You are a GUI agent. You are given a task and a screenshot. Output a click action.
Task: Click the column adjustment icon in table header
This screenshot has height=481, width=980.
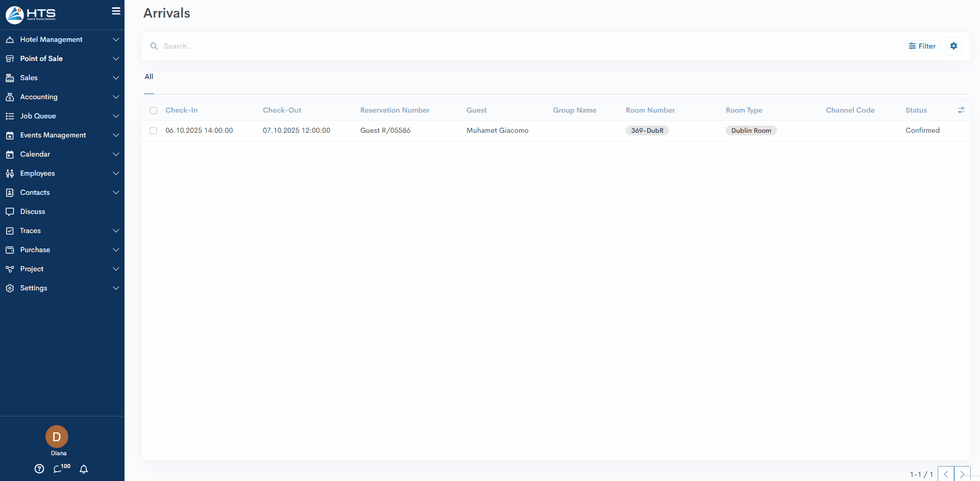960,110
